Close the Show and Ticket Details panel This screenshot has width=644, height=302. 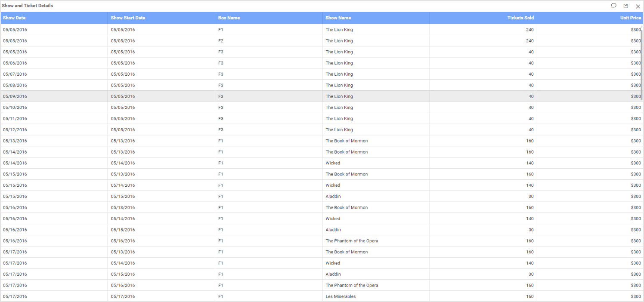click(638, 6)
